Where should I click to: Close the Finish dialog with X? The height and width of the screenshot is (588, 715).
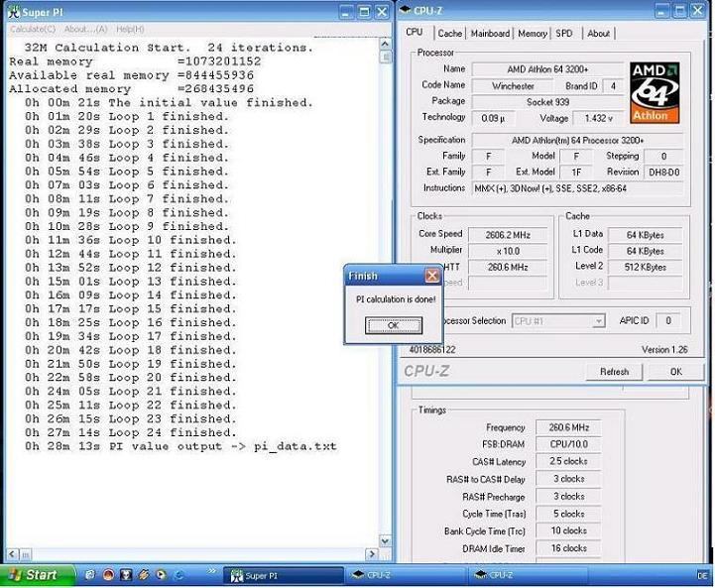point(431,276)
